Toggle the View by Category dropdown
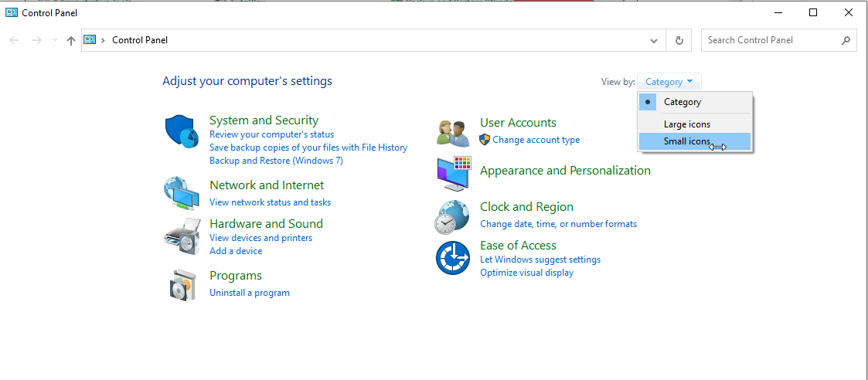 [669, 82]
